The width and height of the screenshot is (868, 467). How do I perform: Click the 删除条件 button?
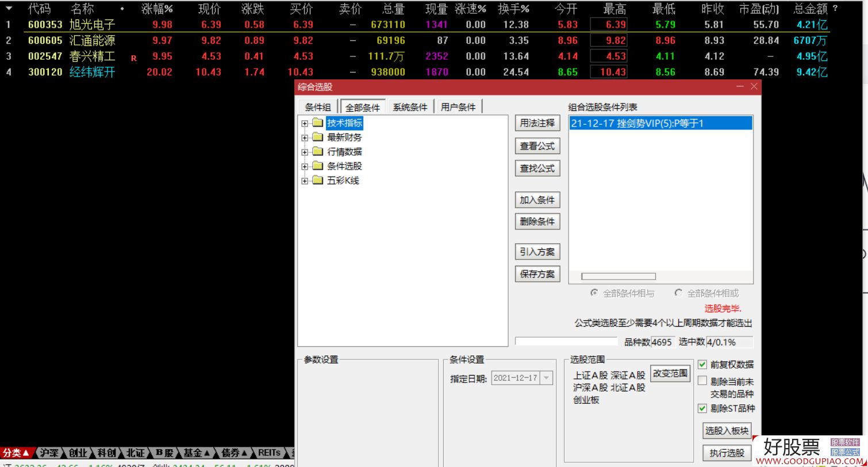point(537,222)
